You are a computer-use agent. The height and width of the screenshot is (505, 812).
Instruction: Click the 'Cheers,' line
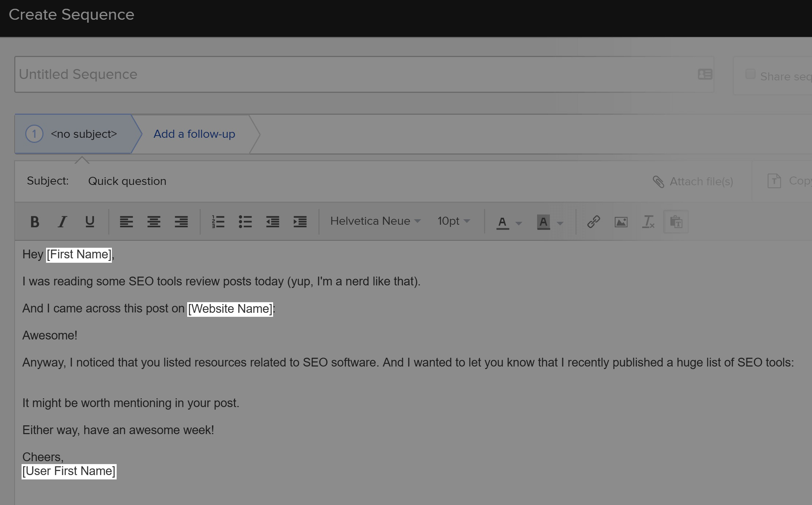[x=43, y=457]
